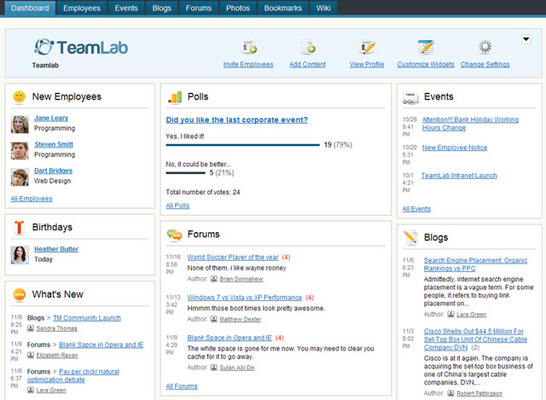Click the View Profile icon

(367, 47)
